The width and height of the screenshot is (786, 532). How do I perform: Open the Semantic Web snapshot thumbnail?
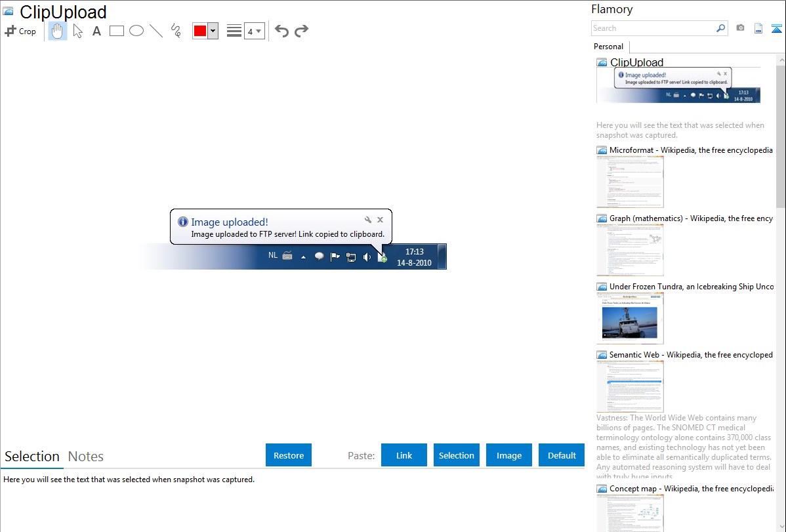point(630,386)
